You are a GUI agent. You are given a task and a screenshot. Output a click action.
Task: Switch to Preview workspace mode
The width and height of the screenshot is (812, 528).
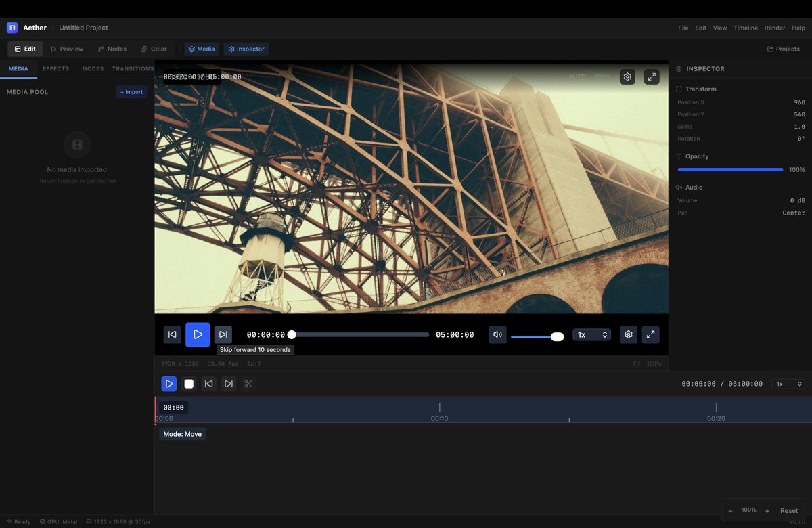point(67,49)
